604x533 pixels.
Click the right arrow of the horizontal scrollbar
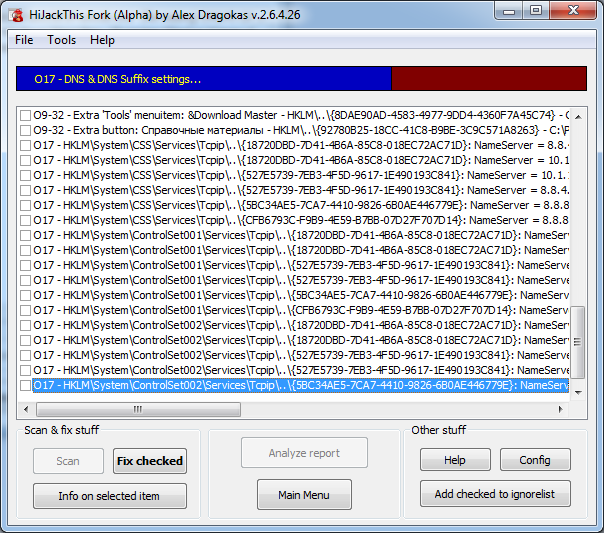tap(561, 409)
